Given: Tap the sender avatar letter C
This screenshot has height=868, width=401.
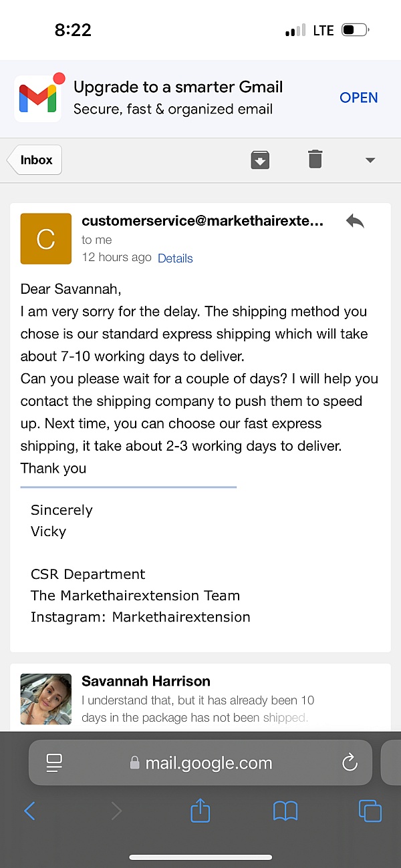Looking at the screenshot, I should pos(46,238).
